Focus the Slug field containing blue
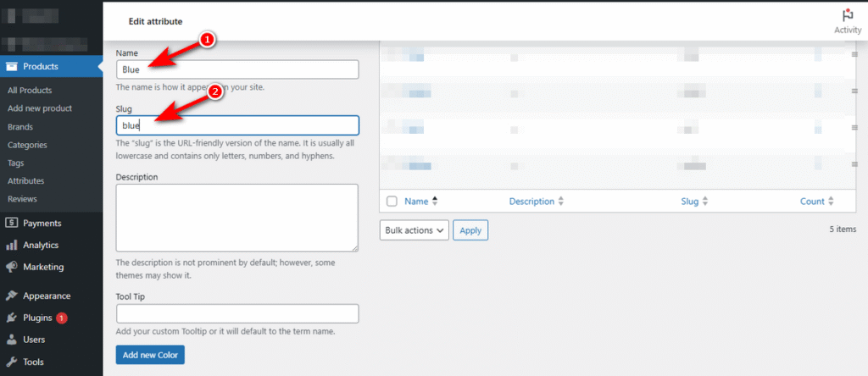The width and height of the screenshot is (868, 376). click(x=237, y=125)
